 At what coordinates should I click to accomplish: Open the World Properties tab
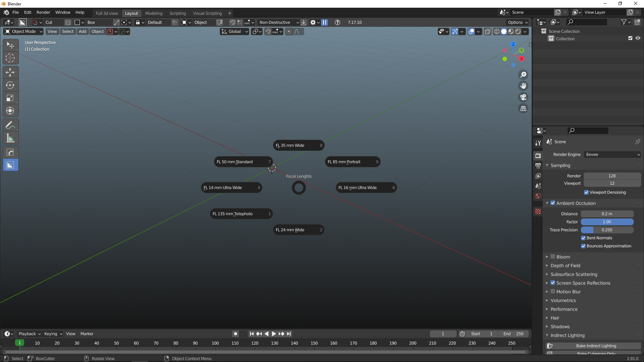(538, 196)
